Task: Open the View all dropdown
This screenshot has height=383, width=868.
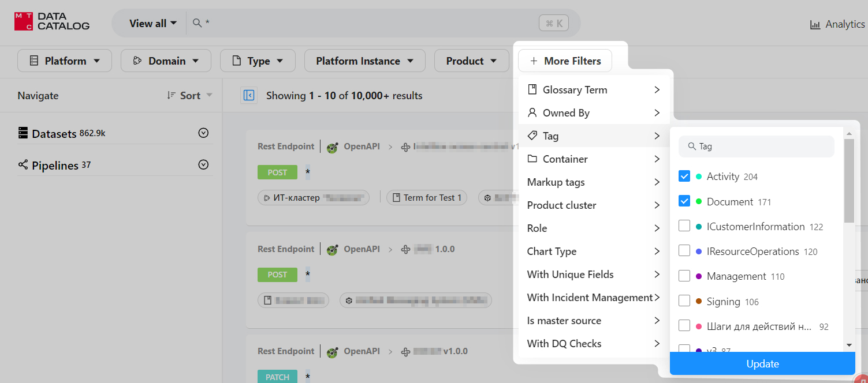Action: 151,23
